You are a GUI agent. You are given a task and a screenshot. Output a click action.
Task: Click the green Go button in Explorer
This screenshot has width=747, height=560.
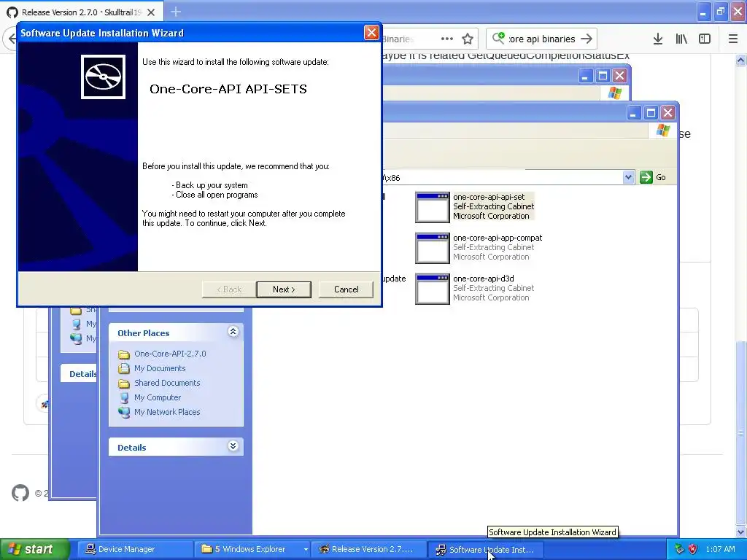coord(653,177)
